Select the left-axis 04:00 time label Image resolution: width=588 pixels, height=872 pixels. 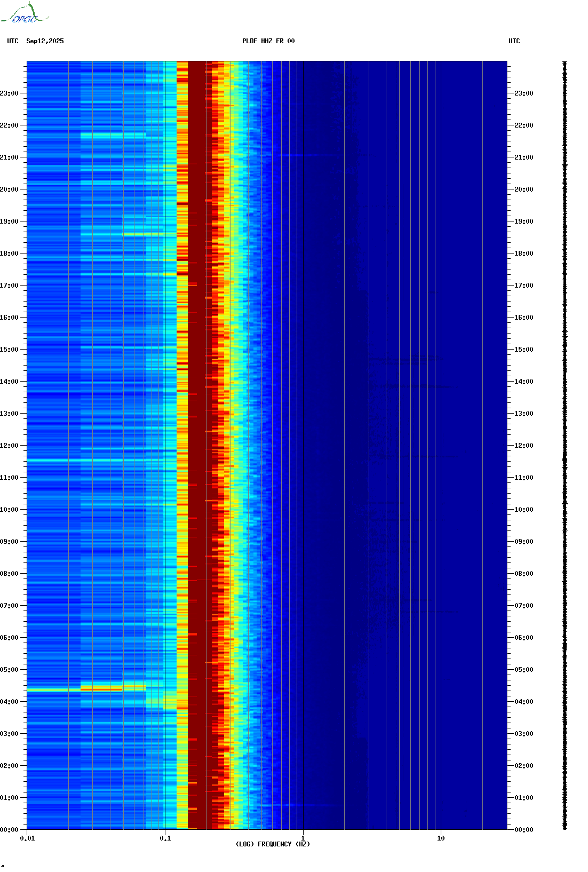tap(9, 702)
